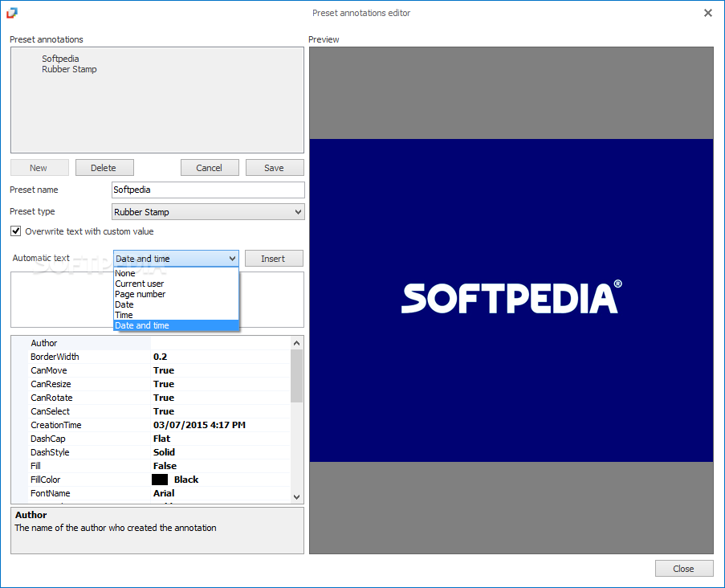Select the DashStyle Solid value
This screenshot has height=588, width=725.
pyautogui.click(x=164, y=452)
